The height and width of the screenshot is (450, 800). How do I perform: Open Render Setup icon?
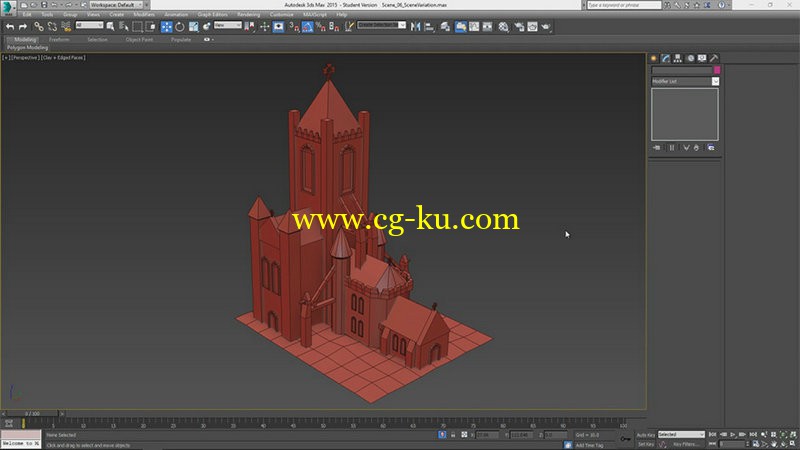click(x=519, y=27)
